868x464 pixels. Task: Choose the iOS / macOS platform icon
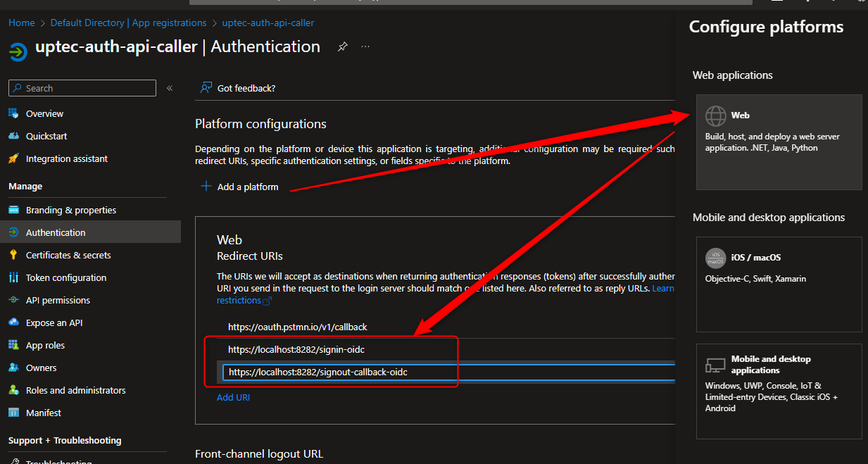715,258
